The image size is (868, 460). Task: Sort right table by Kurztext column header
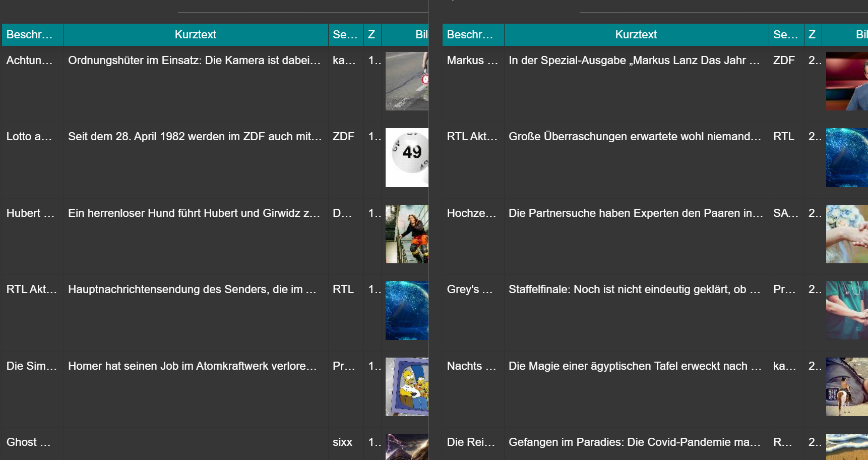(x=636, y=35)
